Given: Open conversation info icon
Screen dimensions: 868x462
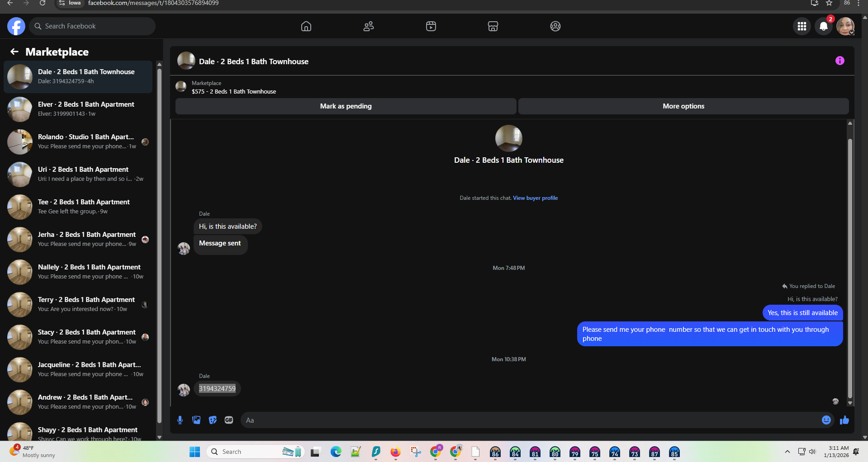Looking at the screenshot, I should pyautogui.click(x=840, y=61).
